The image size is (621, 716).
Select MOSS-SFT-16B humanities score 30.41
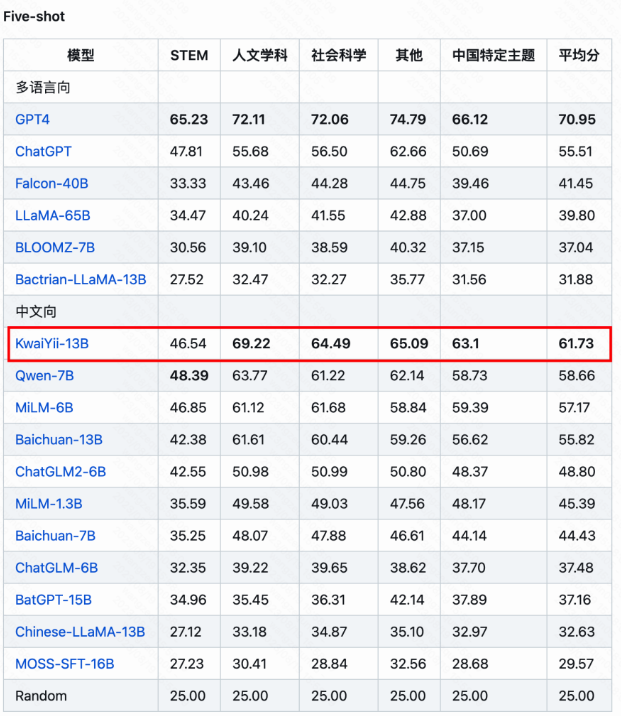click(x=249, y=663)
